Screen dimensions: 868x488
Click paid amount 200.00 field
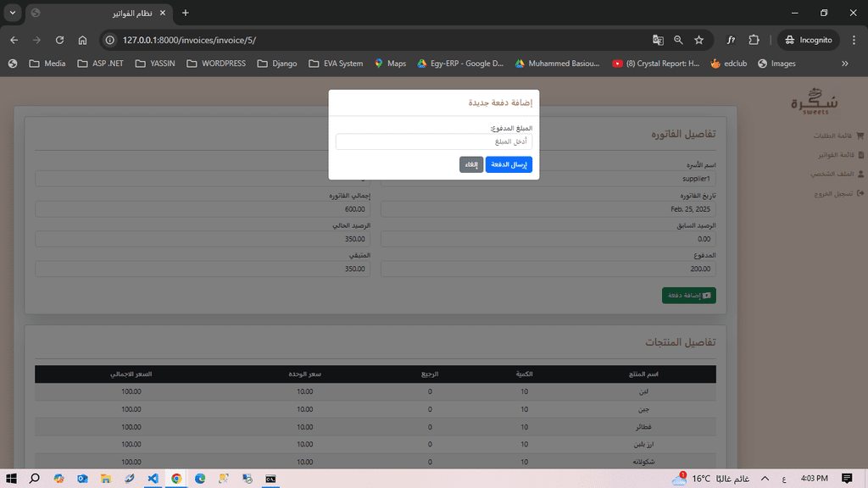tap(548, 269)
